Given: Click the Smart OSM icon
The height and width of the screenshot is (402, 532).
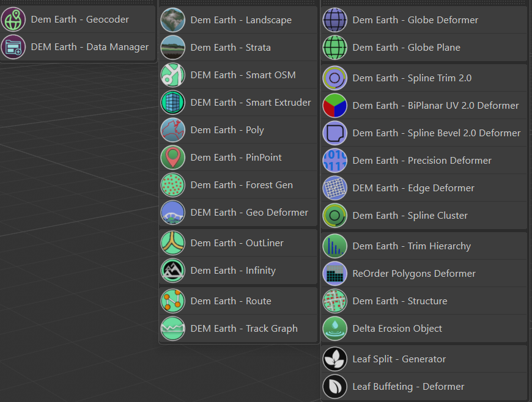Looking at the screenshot, I should tap(172, 75).
